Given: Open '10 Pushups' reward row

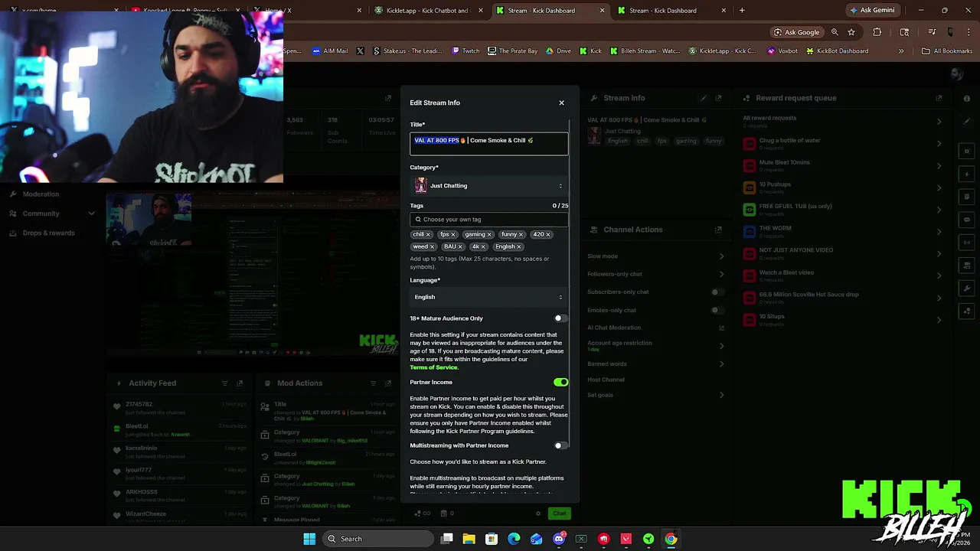Looking at the screenshot, I should [x=842, y=187].
